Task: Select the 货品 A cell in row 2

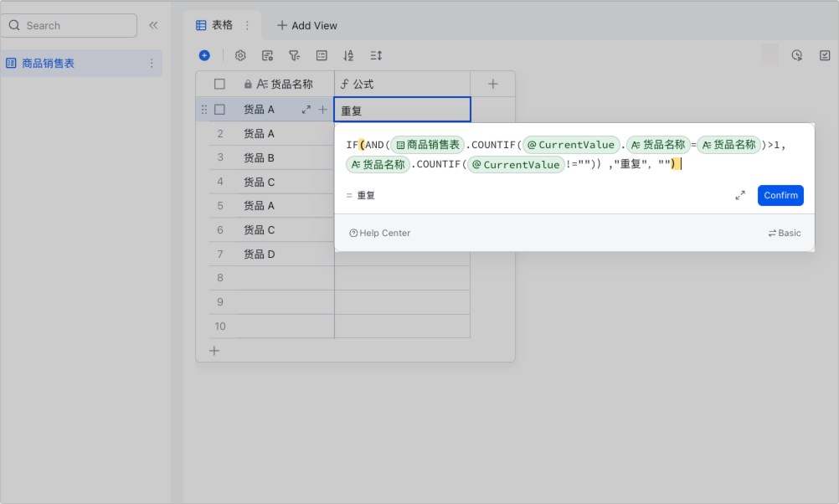Action: 286,134
